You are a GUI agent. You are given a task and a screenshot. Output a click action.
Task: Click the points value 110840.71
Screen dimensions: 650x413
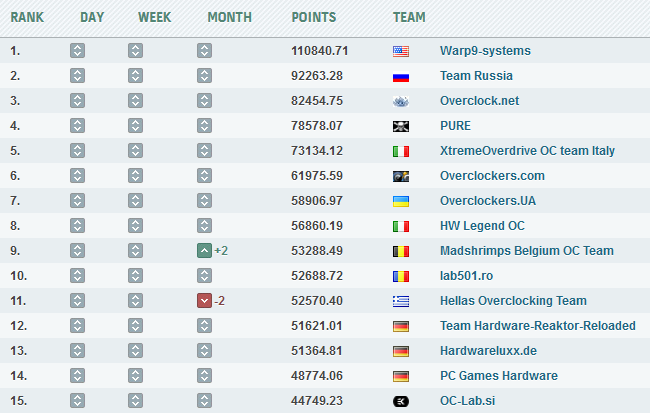(x=320, y=51)
